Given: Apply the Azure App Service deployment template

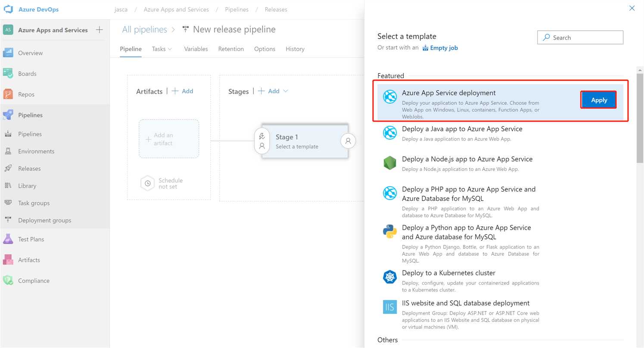Looking at the screenshot, I should 599,100.
